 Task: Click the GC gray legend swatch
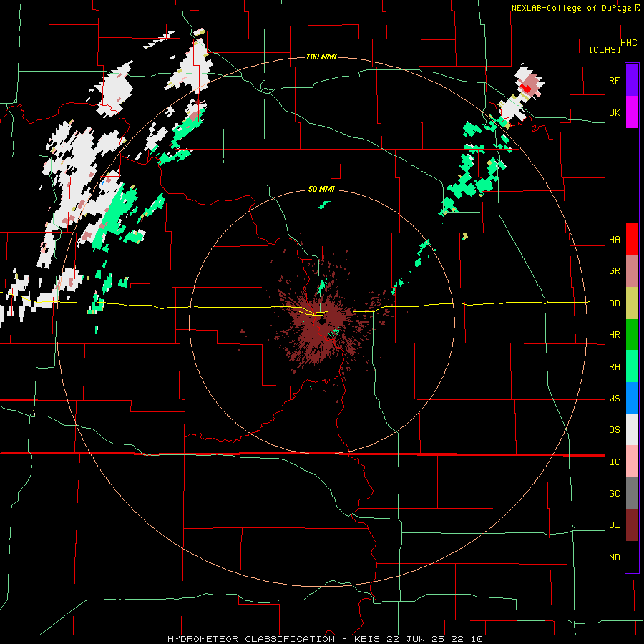coord(632,493)
